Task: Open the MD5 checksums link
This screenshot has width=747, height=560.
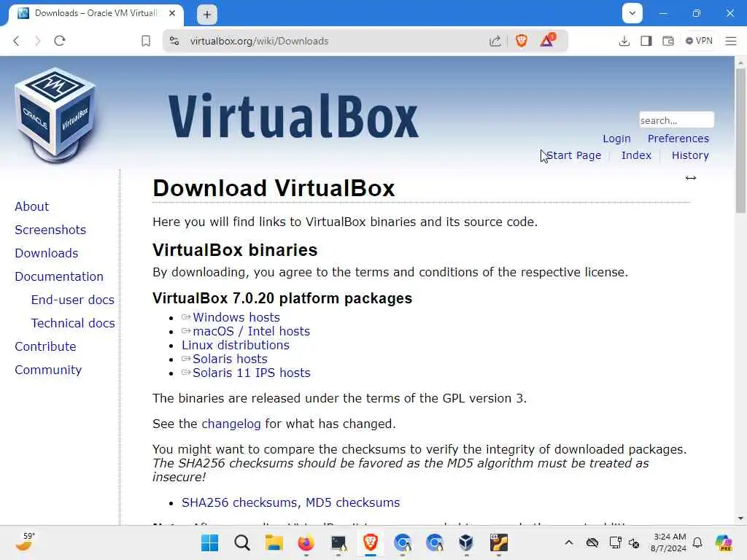Action: coord(352,502)
